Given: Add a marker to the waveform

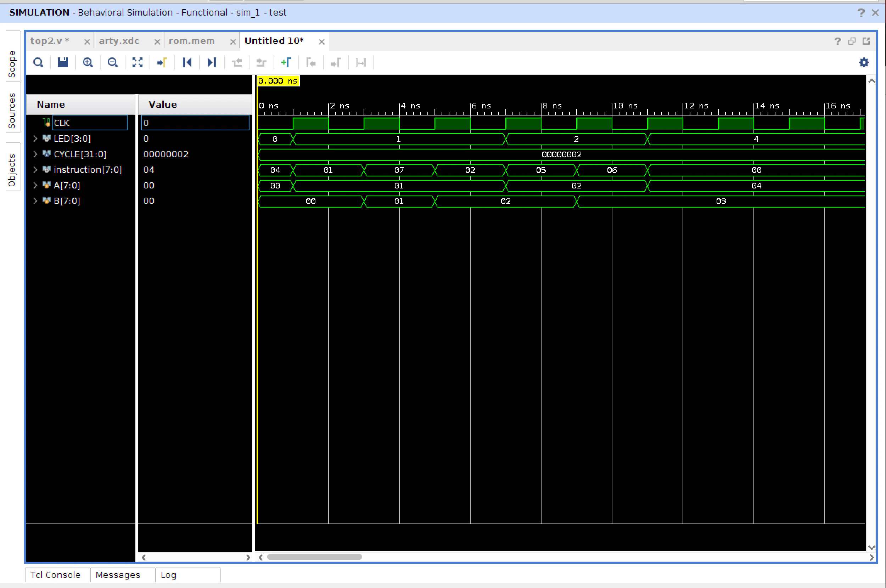Looking at the screenshot, I should click(x=286, y=62).
